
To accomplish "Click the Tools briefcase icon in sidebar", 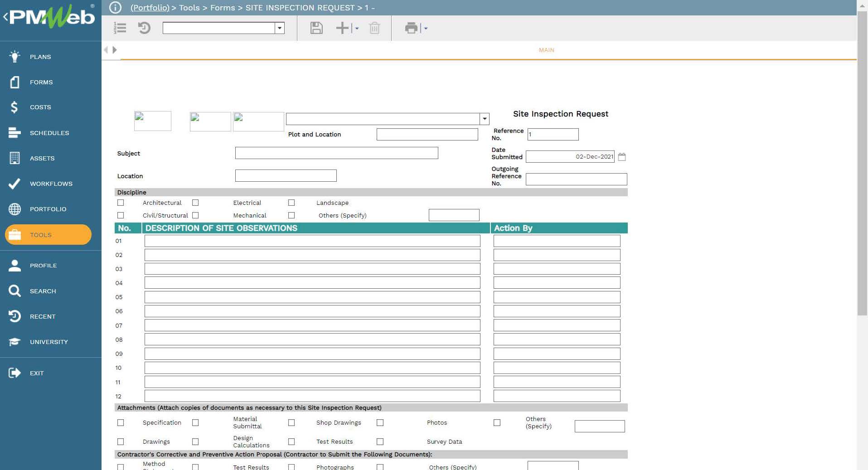I will tap(15, 235).
